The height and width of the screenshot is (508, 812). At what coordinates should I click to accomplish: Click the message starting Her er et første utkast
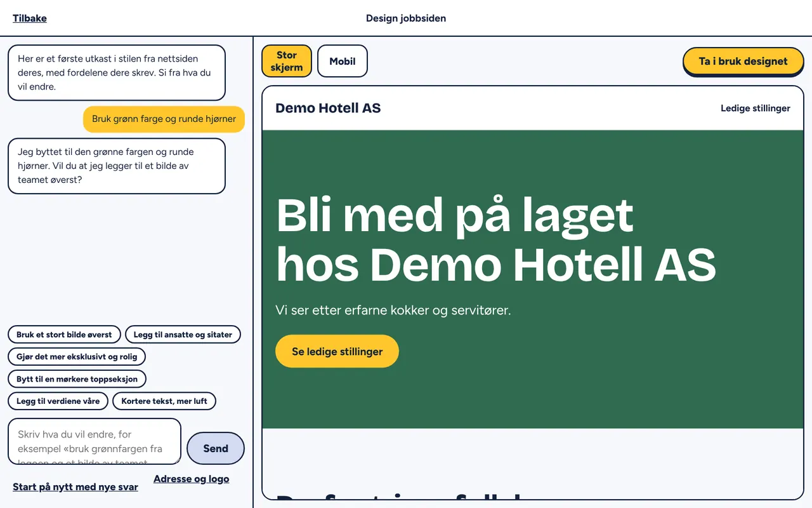pos(117,72)
